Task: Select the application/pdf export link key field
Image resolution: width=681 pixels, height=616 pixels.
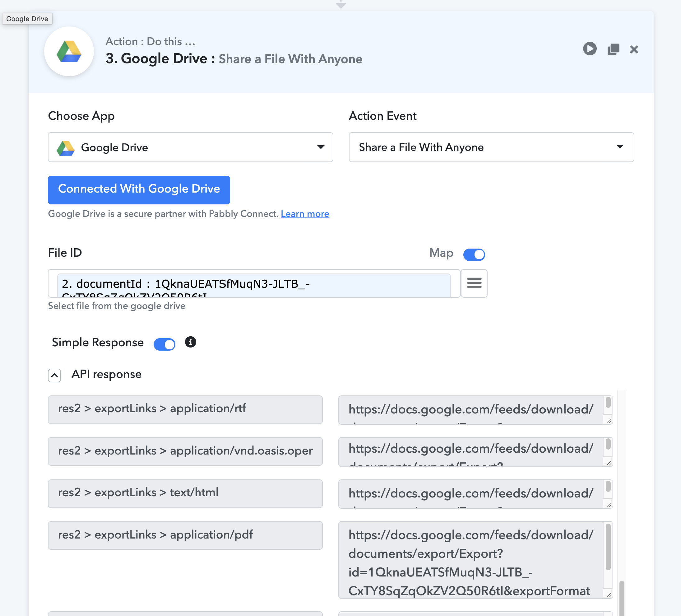Action: click(185, 535)
